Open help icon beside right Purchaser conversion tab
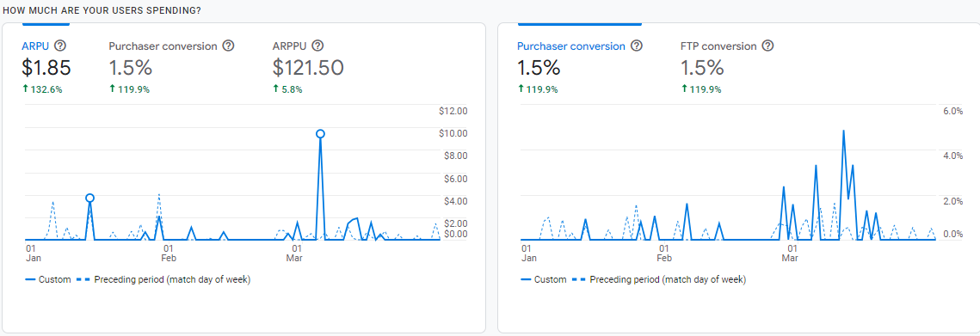980x336 pixels. [x=636, y=46]
